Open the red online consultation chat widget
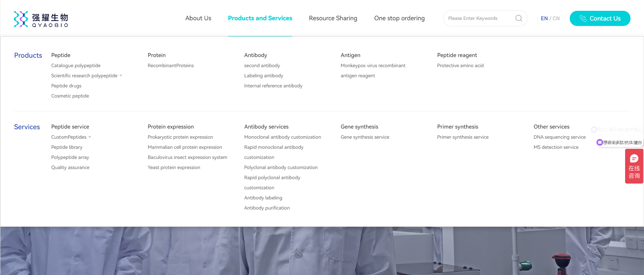This screenshot has width=644, height=275. (x=634, y=166)
